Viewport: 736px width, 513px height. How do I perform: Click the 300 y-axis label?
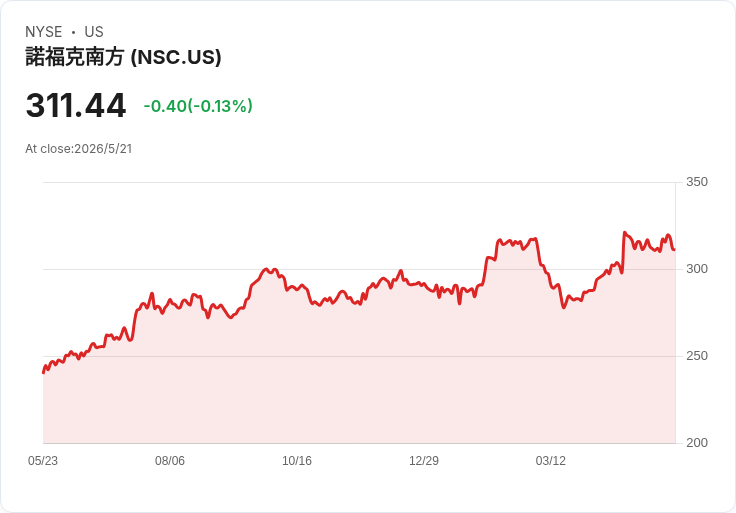point(697,268)
